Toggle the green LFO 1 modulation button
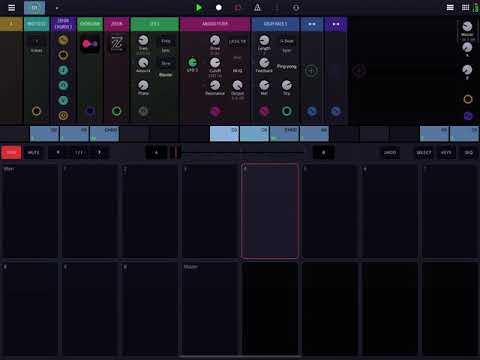This screenshot has width=480, height=360. (192, 63)
